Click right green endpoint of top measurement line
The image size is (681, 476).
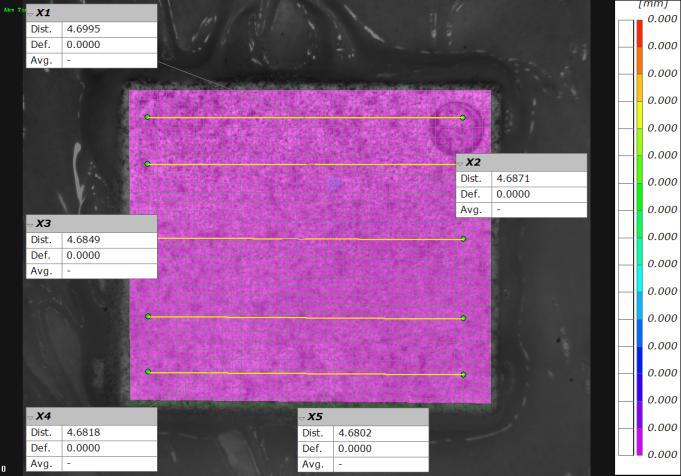[x=463, y=118]
